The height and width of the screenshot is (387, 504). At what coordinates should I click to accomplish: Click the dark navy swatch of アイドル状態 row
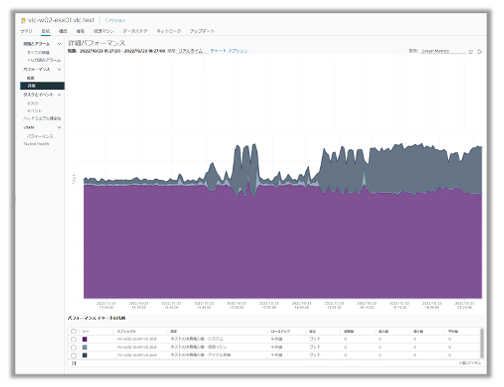point(85,355)
